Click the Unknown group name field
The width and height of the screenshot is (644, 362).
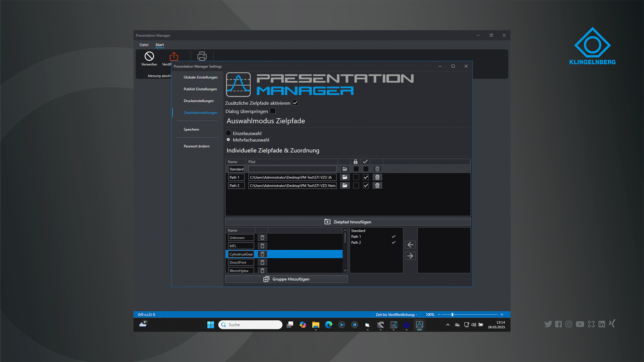pyautogui.click(x=241, y=238)
